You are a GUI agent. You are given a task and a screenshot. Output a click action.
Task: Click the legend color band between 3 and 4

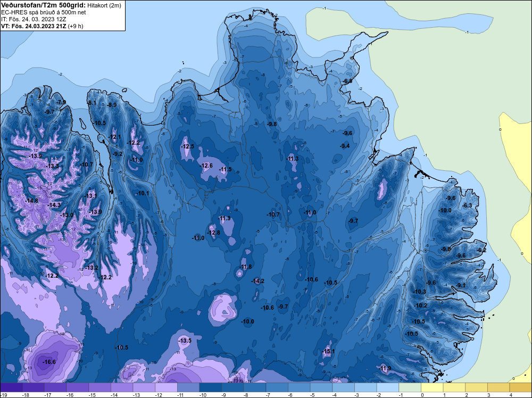(x=498, y=387)
